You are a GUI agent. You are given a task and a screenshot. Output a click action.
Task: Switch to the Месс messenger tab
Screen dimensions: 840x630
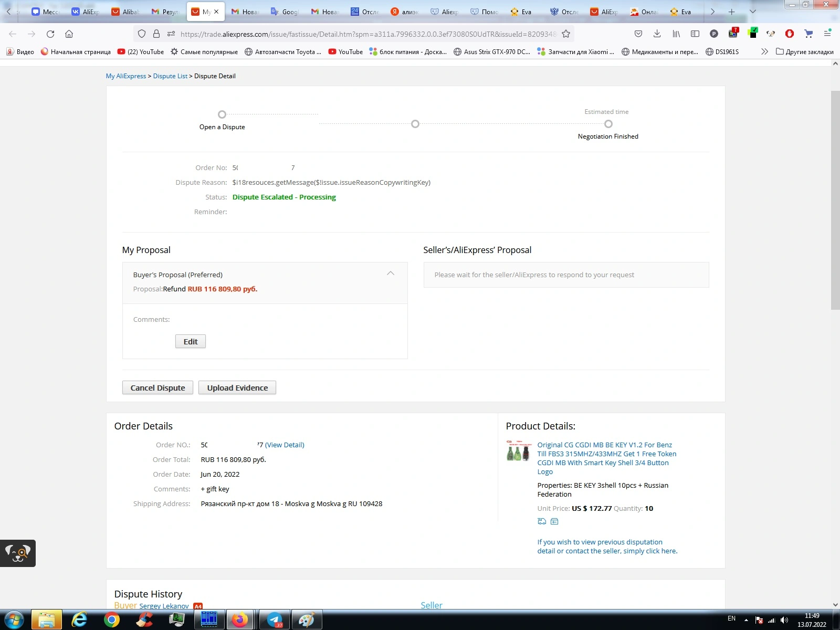coord(45,12)
